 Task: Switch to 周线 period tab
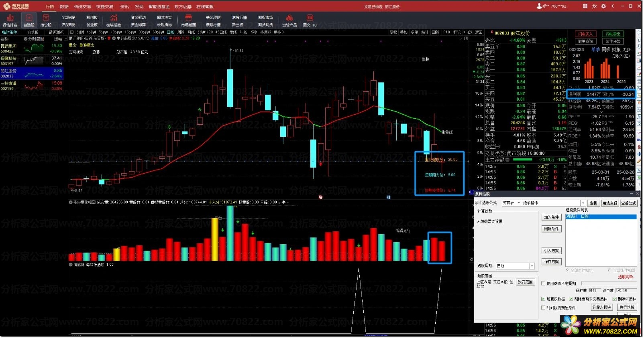[181, 32]
